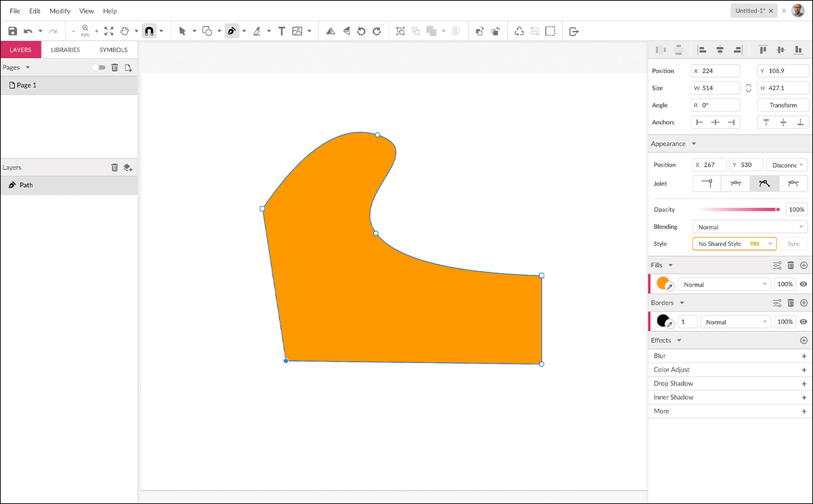Click the W size input field

coord(715,88)
